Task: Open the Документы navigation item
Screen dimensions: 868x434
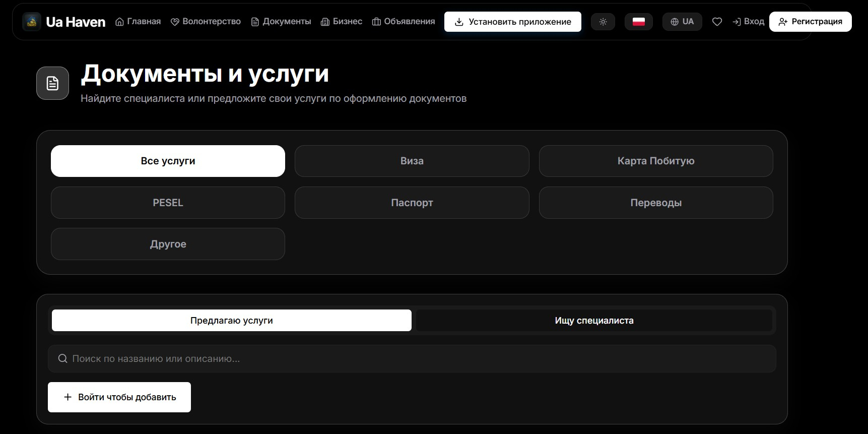Action: tap(281, 22)
